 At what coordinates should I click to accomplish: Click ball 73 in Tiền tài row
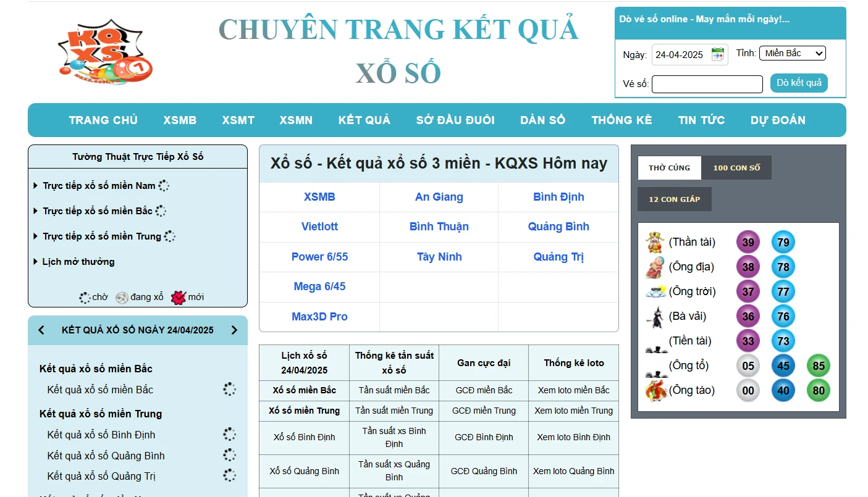click(x=783, y=341)
